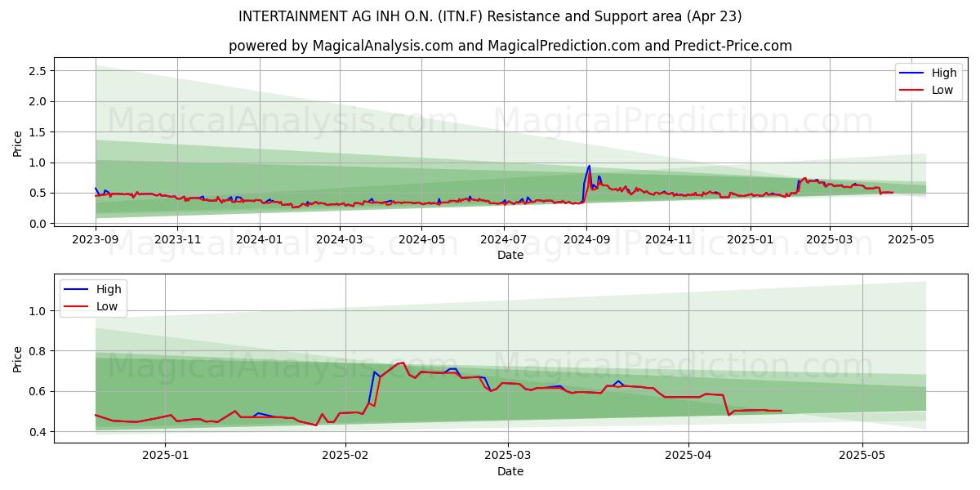Click the 2024-01 date tick label

[259, 240]
